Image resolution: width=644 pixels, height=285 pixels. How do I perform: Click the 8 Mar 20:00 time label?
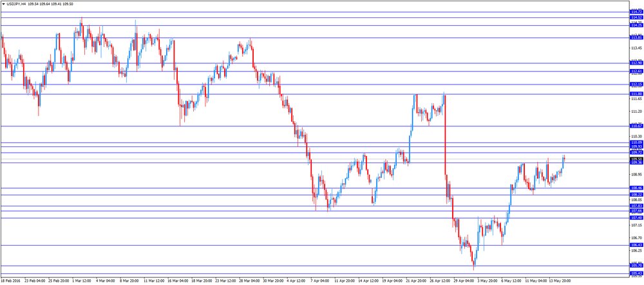[129, 281]
